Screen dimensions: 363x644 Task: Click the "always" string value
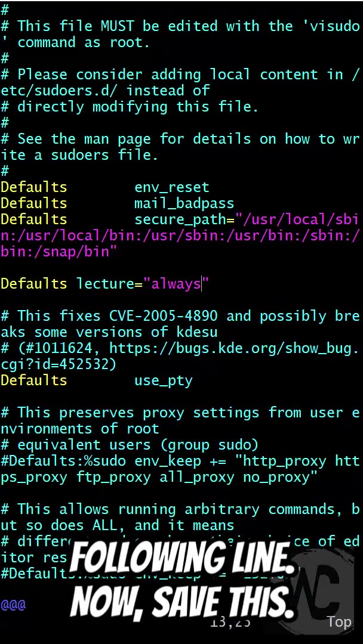point(176,284)
